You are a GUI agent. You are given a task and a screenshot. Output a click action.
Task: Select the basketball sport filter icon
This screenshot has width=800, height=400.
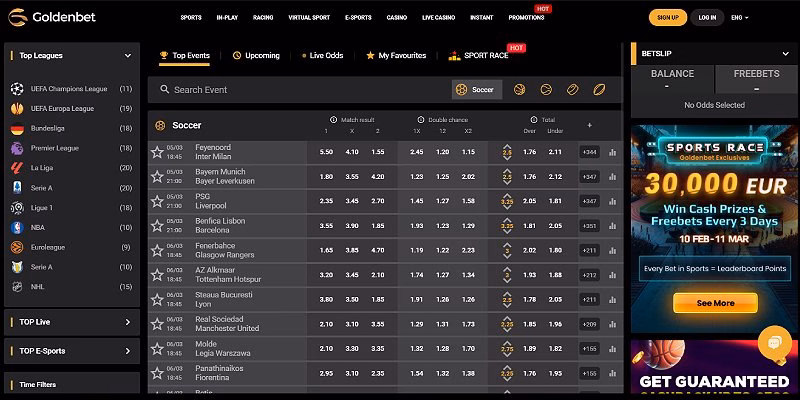pos(519,90)
